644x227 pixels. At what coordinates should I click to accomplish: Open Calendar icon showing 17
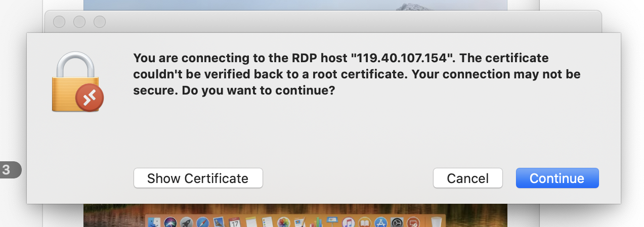coord(235,222)
